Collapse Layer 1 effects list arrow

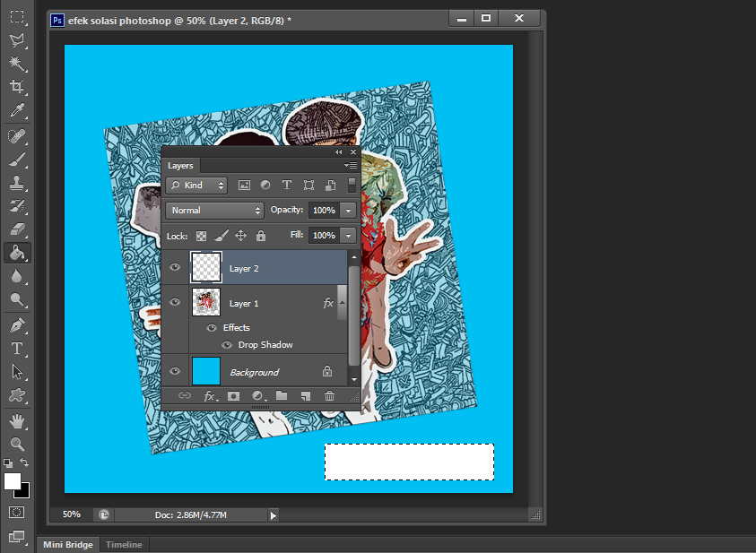pyautogui.click(x=343, y=303)
